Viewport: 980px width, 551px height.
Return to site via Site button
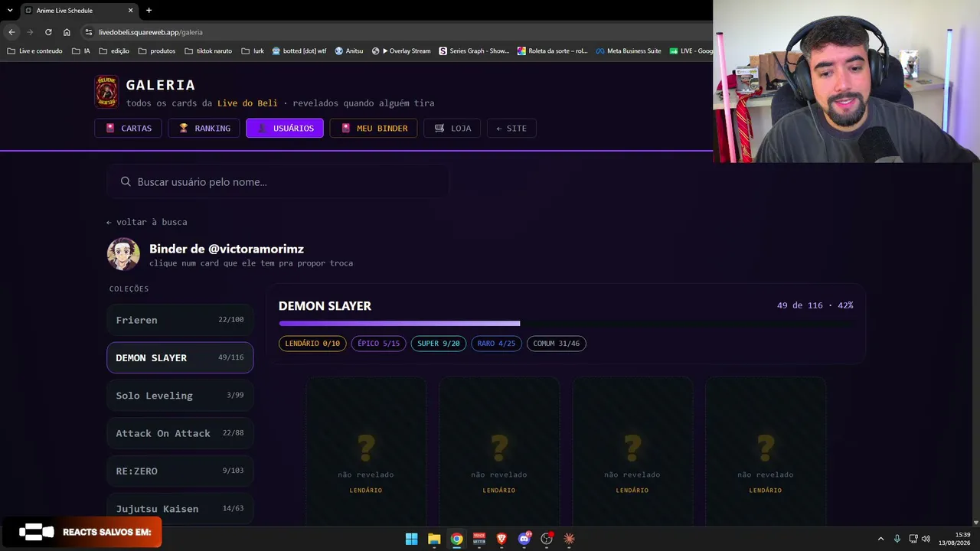pos(511,129)
